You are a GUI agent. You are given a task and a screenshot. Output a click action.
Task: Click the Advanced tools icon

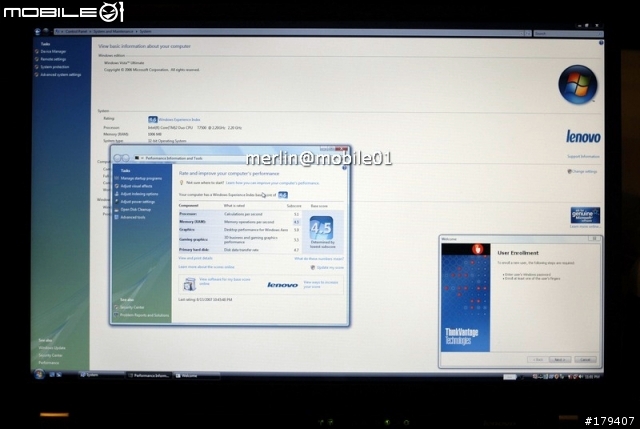coord(117,217)
